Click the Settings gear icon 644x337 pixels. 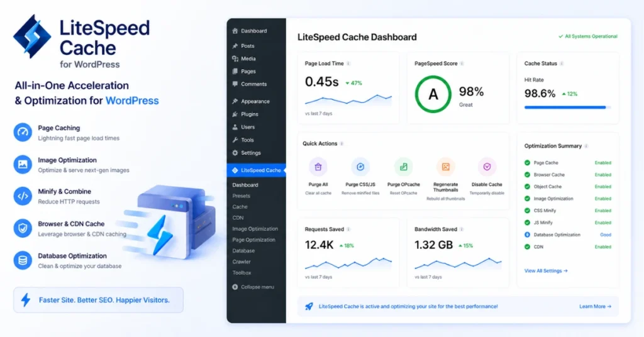tap(235, 153)
